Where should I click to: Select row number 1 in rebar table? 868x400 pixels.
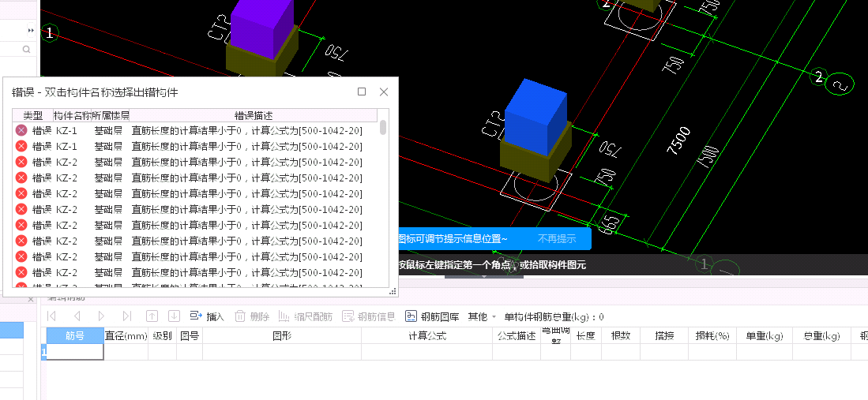(x=43, y=352)
